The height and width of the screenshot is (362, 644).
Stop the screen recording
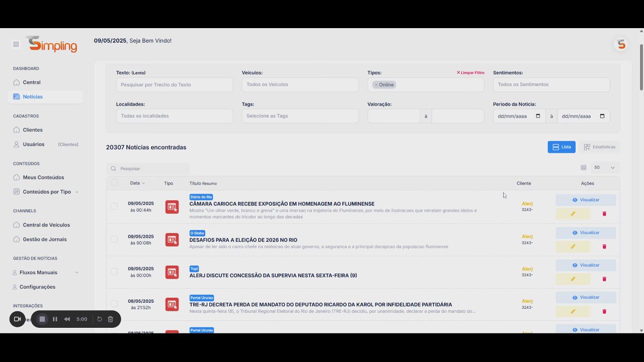(42, 319)
